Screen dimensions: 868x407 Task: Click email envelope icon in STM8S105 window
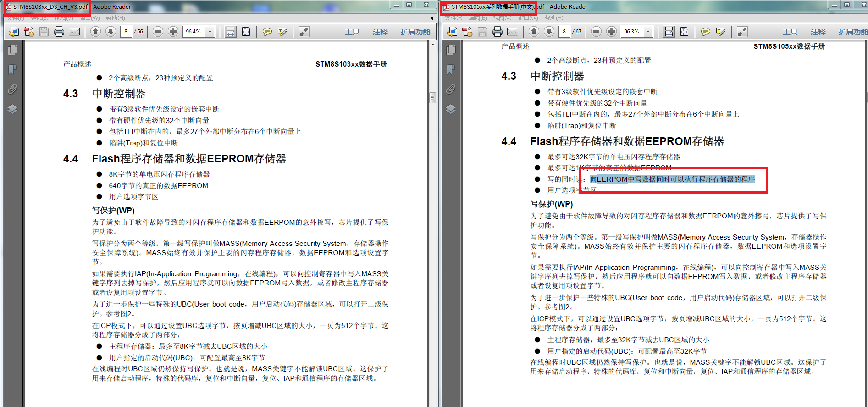(513, 32)
